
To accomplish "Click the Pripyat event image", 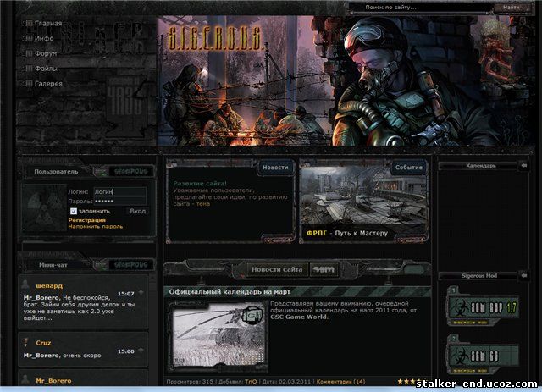I will tap(363, 196).
